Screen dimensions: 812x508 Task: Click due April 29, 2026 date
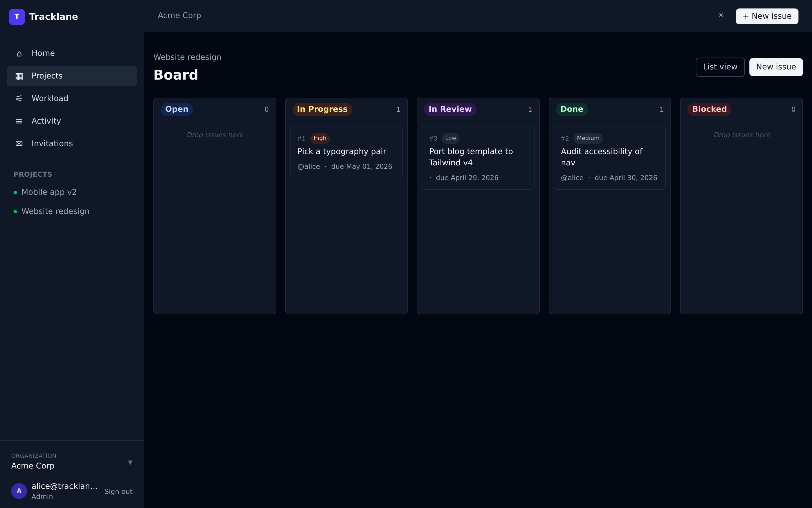(x=467, y=178)
